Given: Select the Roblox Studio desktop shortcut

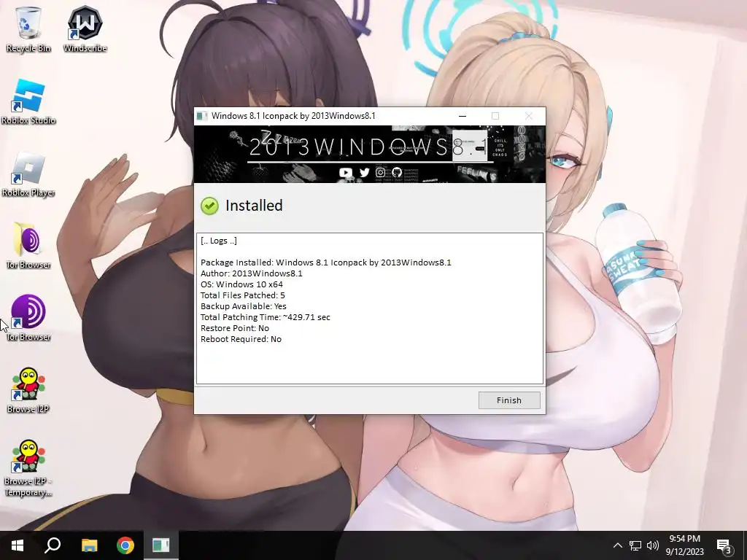Looking at the screenshot, I should pos(28,102).
